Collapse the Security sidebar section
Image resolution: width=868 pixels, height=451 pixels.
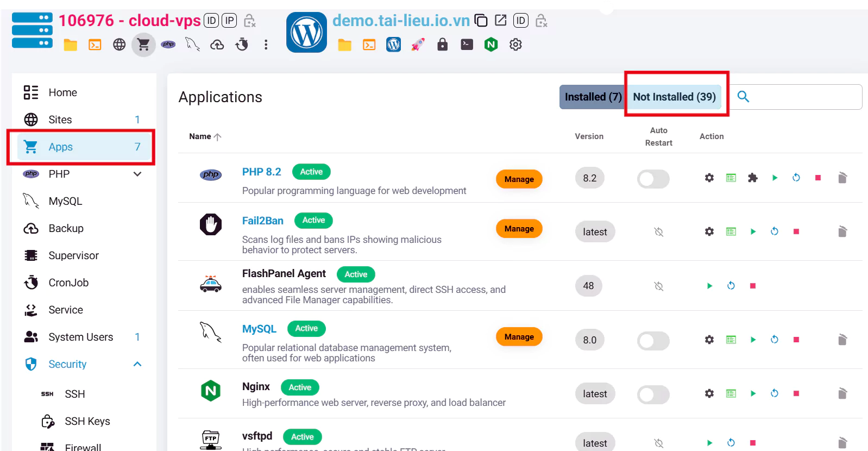[x=137, y=364]
